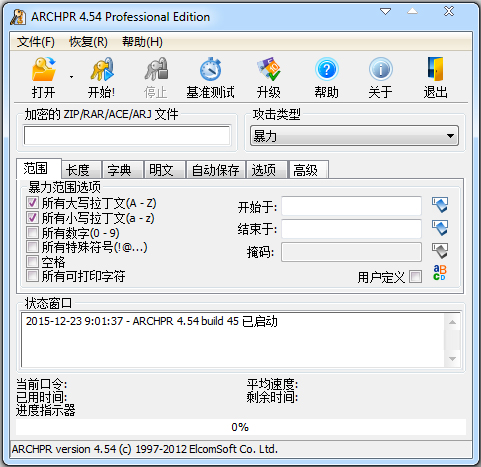Screen dimensions: 481x467
Task: Click the 0% progress bar
Action: tap(240, 427)
